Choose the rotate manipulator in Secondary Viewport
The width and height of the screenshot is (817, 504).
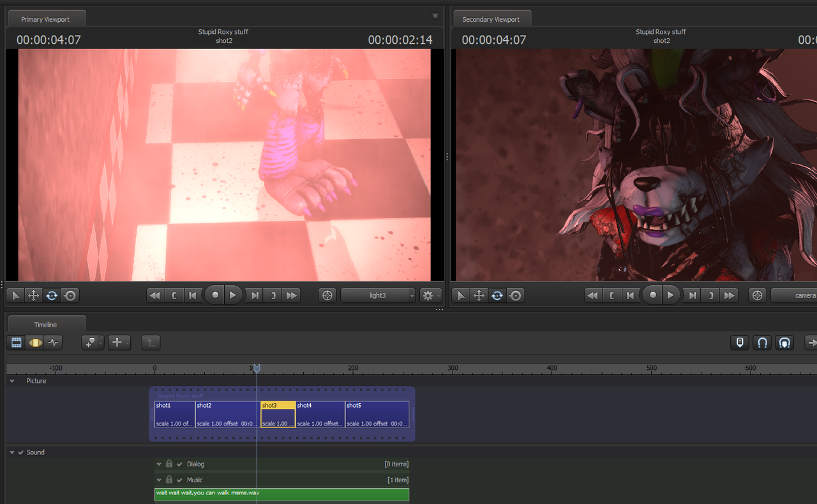[x=497, y=295]
